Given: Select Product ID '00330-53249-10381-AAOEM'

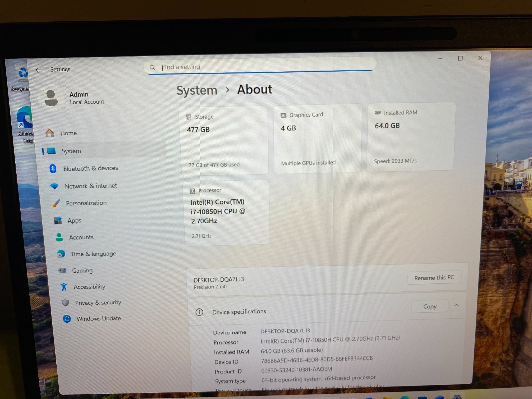Looking at the screenshot, I should 297,369.
